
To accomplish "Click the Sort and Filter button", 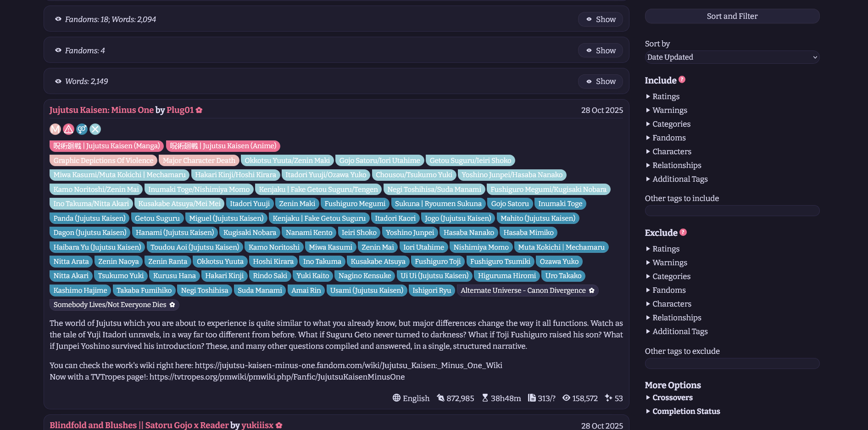I will coord(732,16).
